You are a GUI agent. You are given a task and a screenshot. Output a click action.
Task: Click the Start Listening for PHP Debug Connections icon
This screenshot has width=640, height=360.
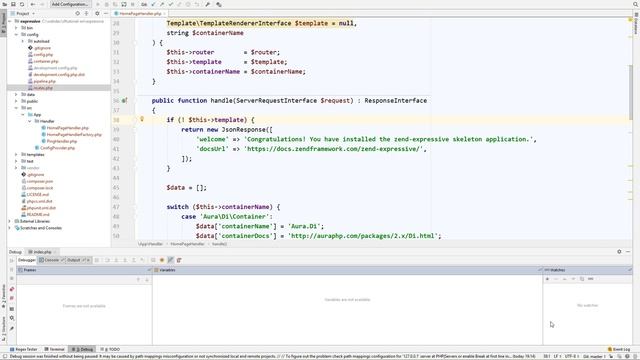pyautogui.click(x=124, y=4)
